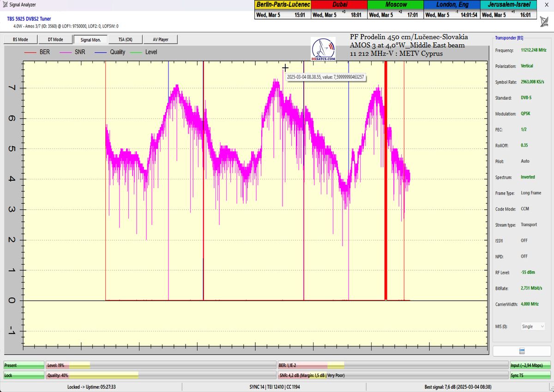Switch to the BS Mode tab
This screenshot has width=554, height=392.
point(20,40)
